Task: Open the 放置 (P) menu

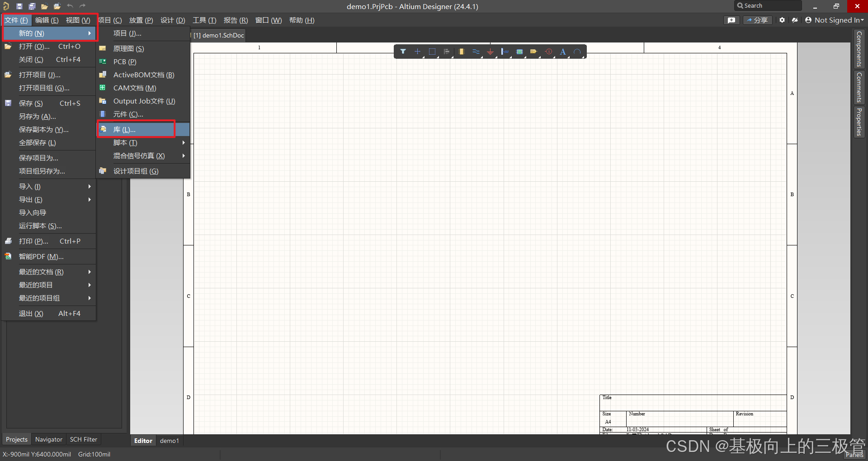Action: tap(141, 20)
